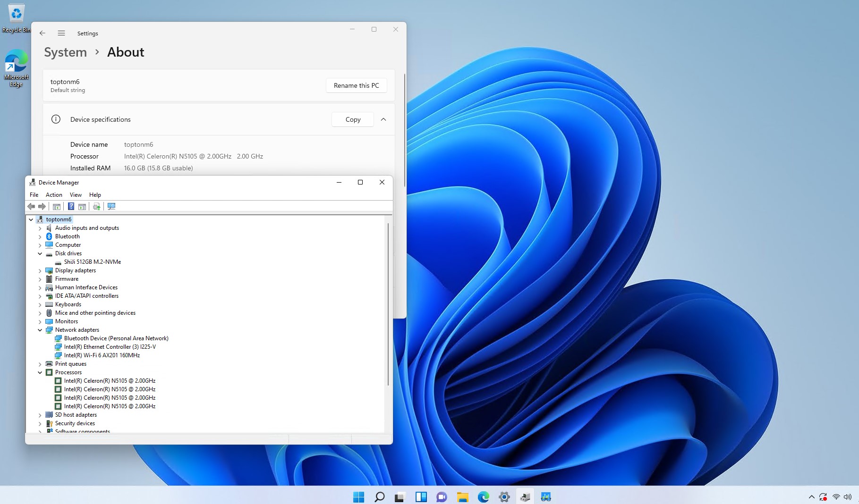Screen dimensions: 859x504
Task: Click Rename this PC button
Action: [357, 85]
